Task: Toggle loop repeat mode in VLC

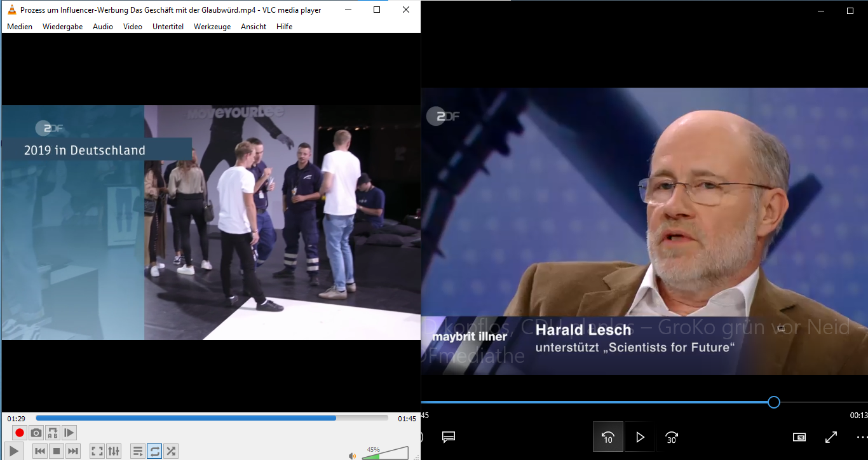Action: point(154,451)
